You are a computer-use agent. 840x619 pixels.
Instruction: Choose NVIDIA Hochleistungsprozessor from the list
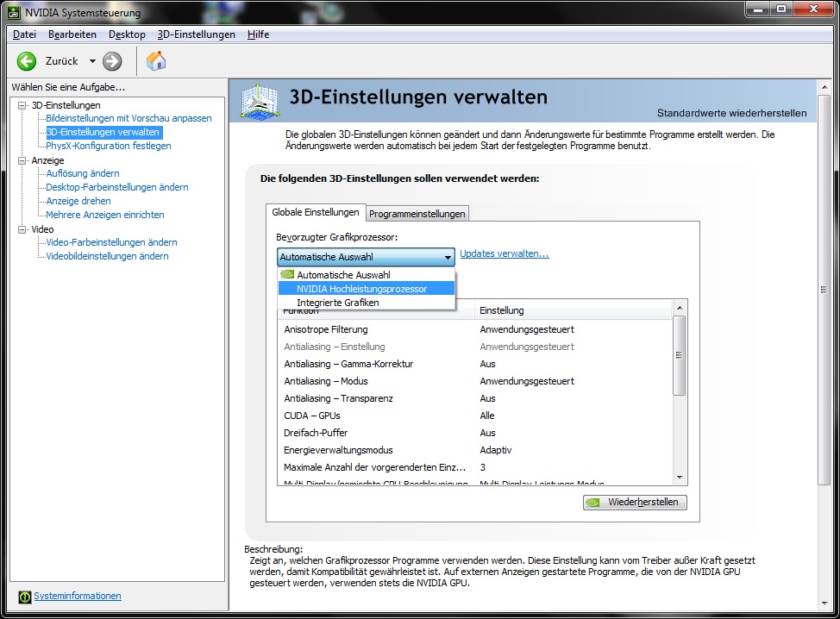(367, 289)
